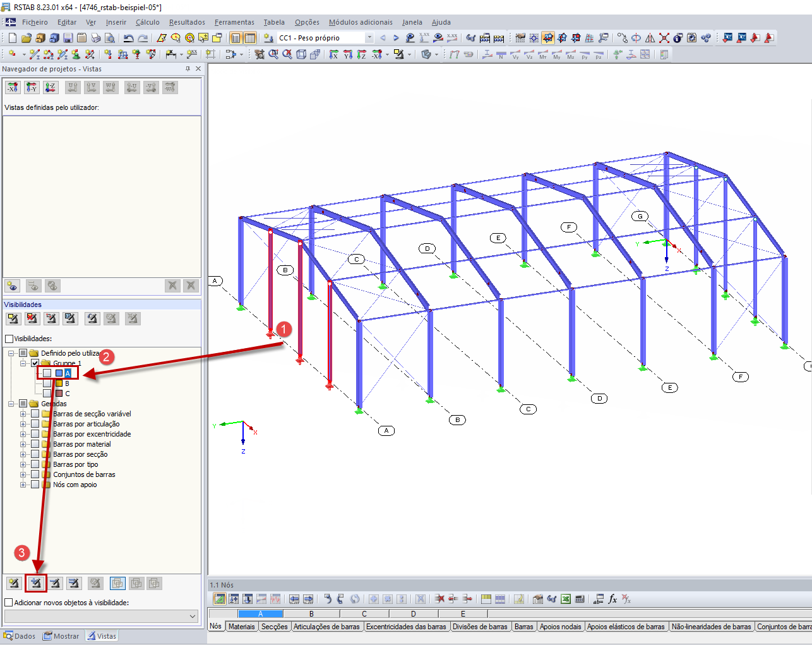Click the red X delete toolbar icon
The width and height of the screenshot is (812, 645).
pos(664,38)
